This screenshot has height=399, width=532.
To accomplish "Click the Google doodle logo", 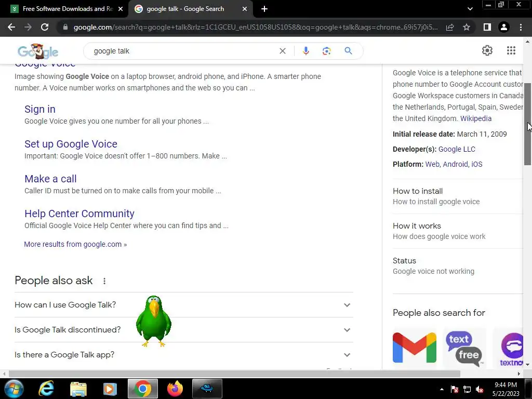I will [37, 51].
